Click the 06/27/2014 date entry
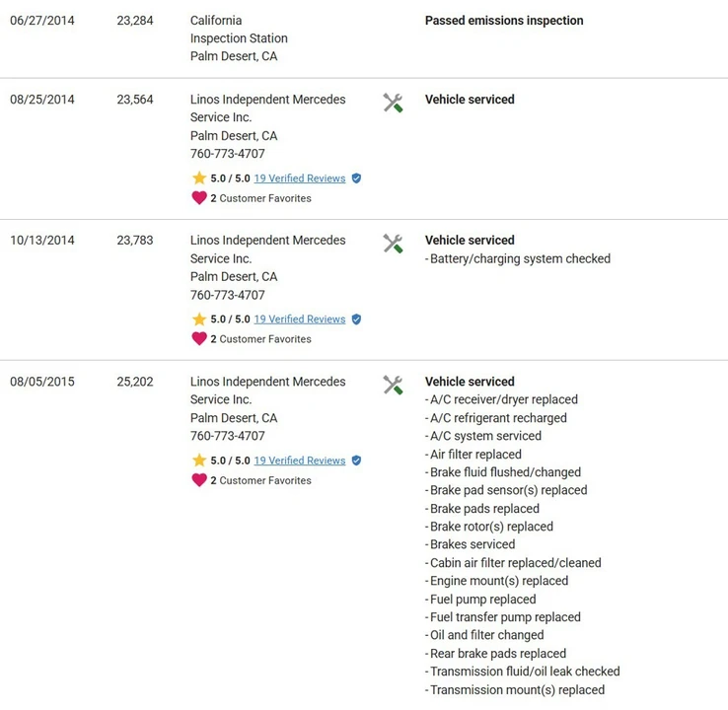This screenshot has width=728, height=710. click(42, 21)
